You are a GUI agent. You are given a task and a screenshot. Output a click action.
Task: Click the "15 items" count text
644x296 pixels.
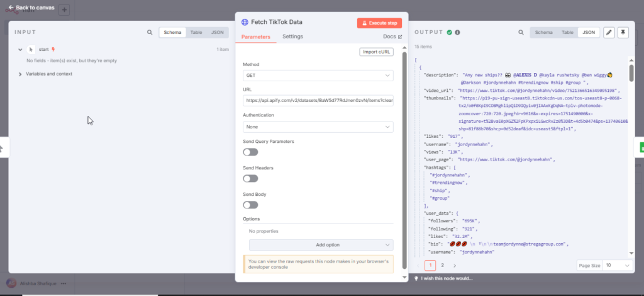(x=423, y=47)
